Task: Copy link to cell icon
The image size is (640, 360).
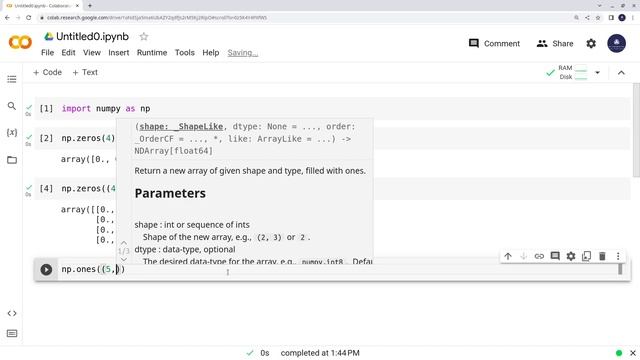Action: [x=539, y=256]
